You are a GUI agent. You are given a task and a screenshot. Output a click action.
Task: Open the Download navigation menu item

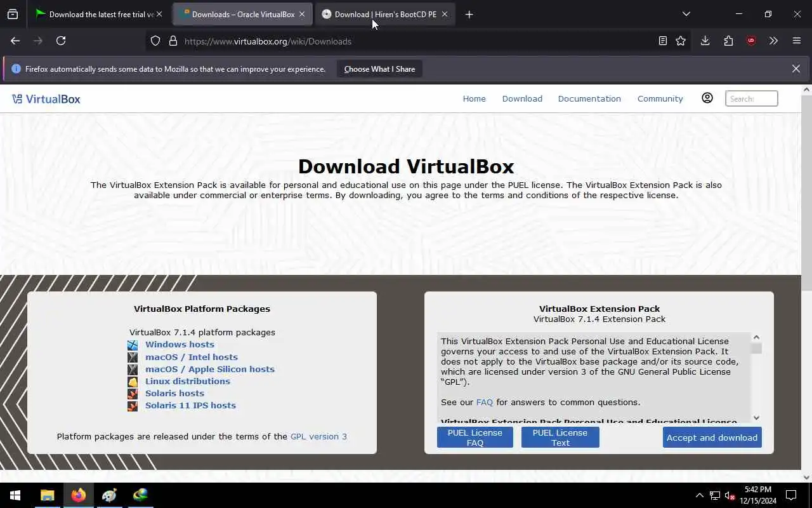pos(522,98)
